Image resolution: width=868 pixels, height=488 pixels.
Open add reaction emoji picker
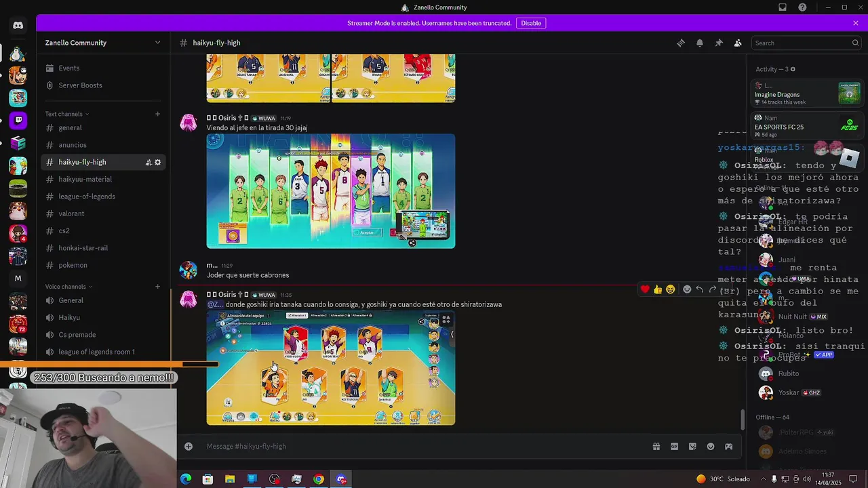pyautogui.click(x=687, y=289)
